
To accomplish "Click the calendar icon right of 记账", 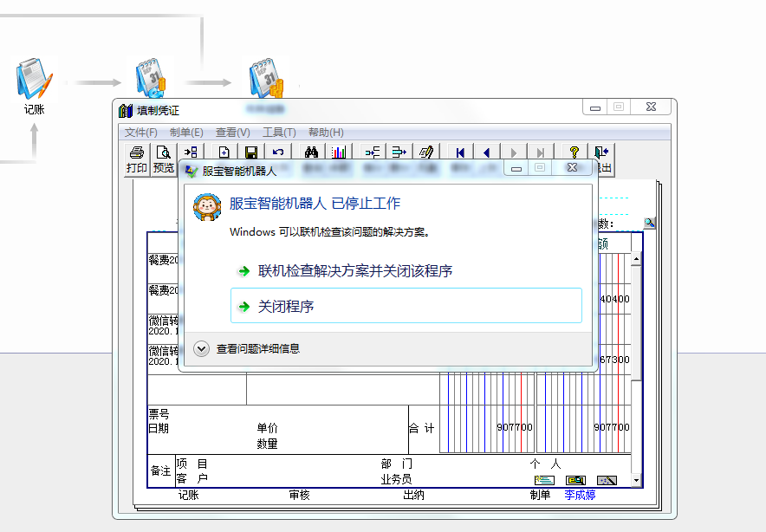I will tap(152, 78).
